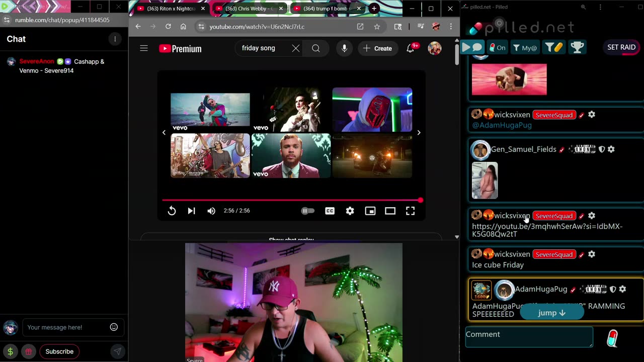This screenshot has height=362, width=644.
Task: Open gear settings on AdamHugaPug's message
Action: point(622,289)
